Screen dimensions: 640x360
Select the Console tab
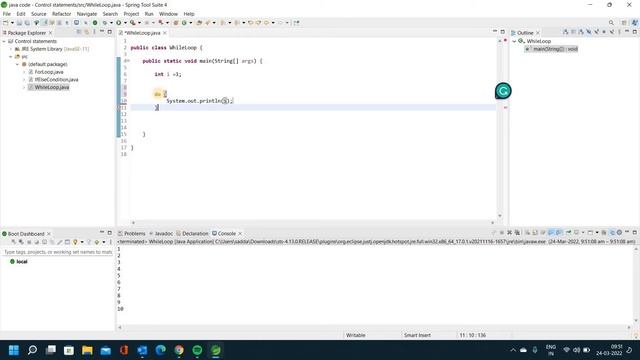click(224, 233)
